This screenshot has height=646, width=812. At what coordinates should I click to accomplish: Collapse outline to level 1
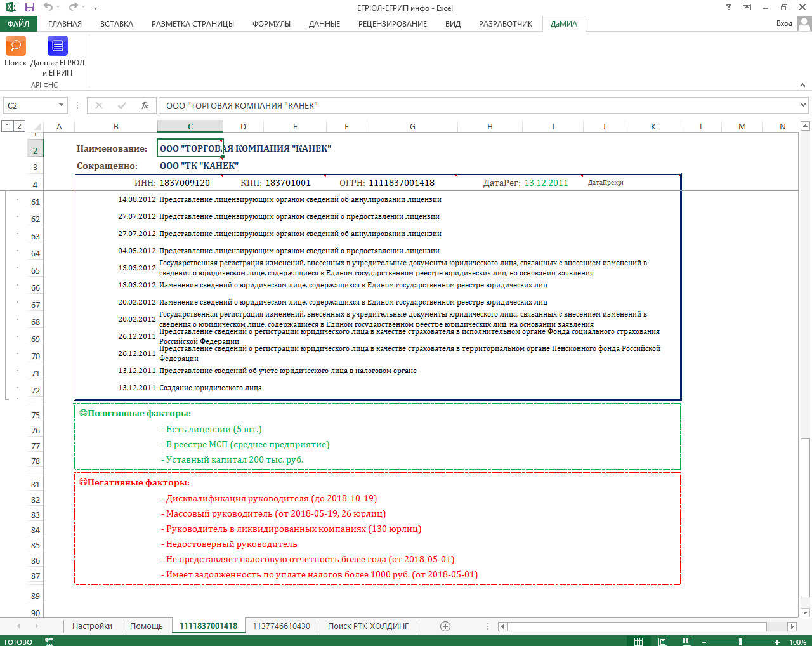[x=8, y=126]
